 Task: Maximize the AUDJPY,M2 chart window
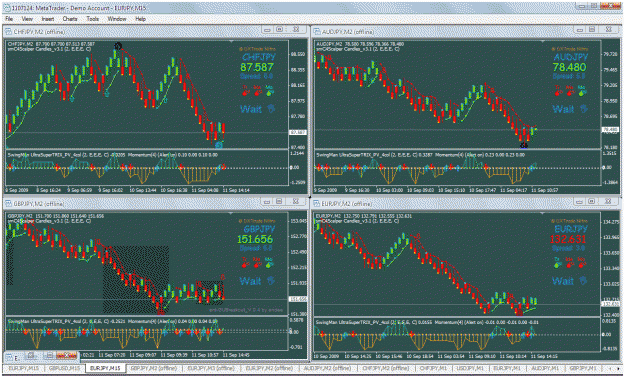point(592,30)
